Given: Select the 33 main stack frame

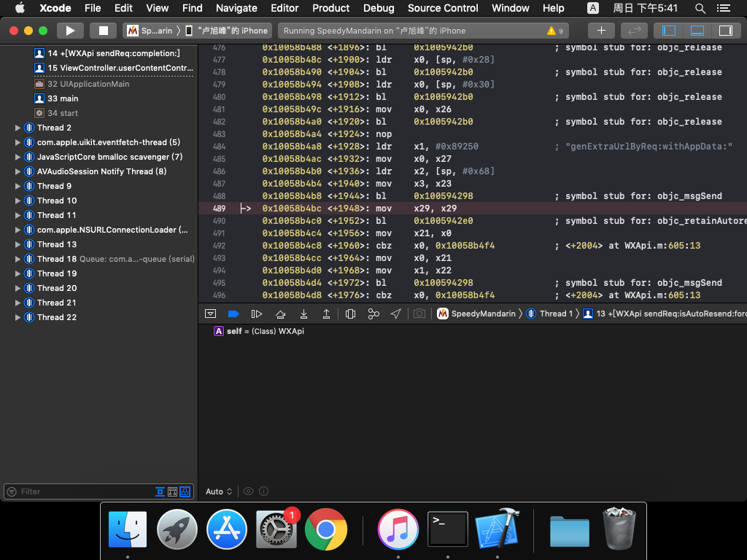Looking at the screenshot, I should point(63,98).
